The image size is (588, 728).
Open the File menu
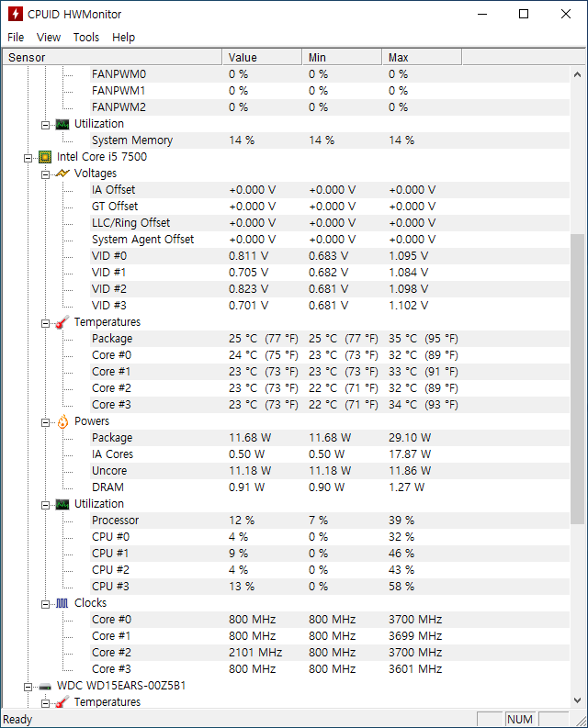click(16, 37)
